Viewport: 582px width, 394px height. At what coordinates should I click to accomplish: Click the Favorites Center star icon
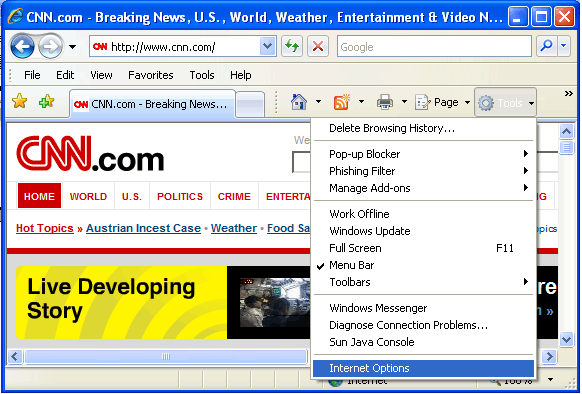[20, 101]
